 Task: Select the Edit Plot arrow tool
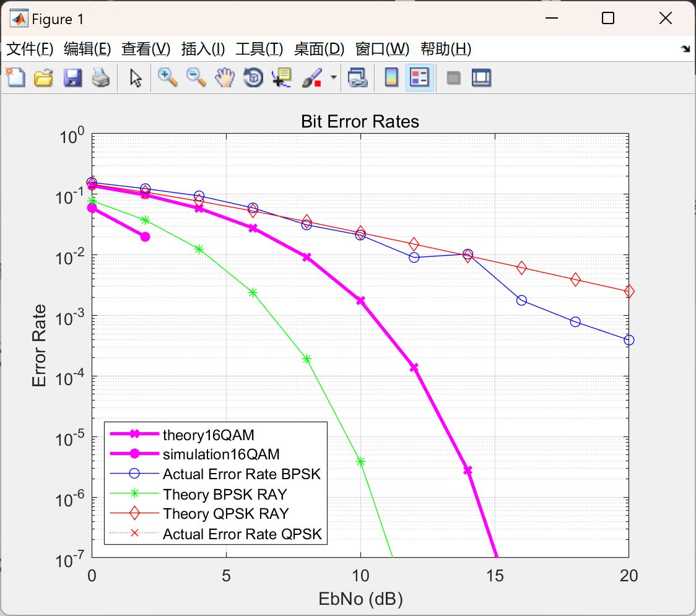click(x=136, y=78)
